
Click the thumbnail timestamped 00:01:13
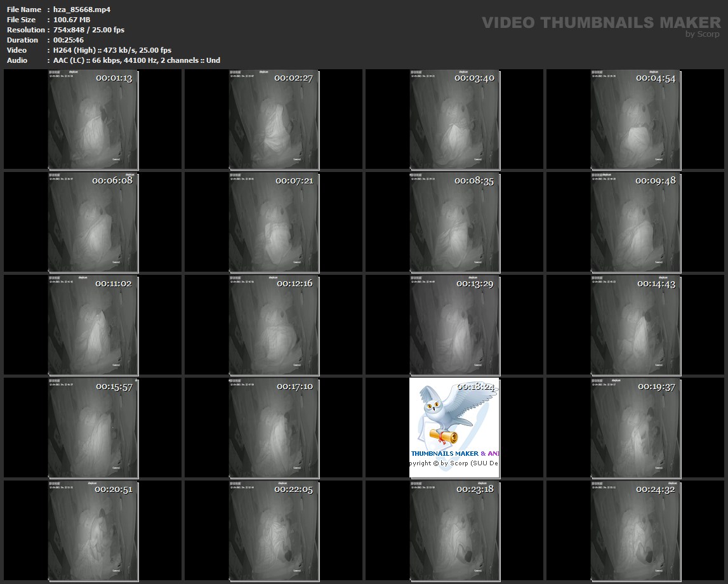93,119
